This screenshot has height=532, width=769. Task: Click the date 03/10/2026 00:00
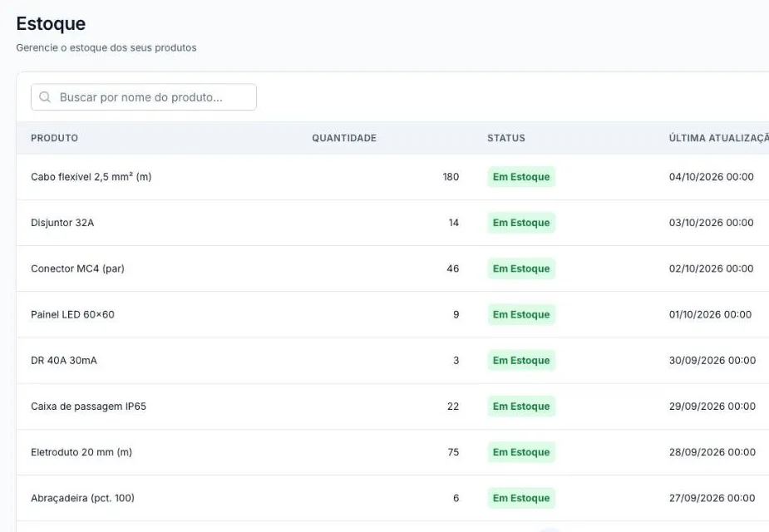pos(711,223)
